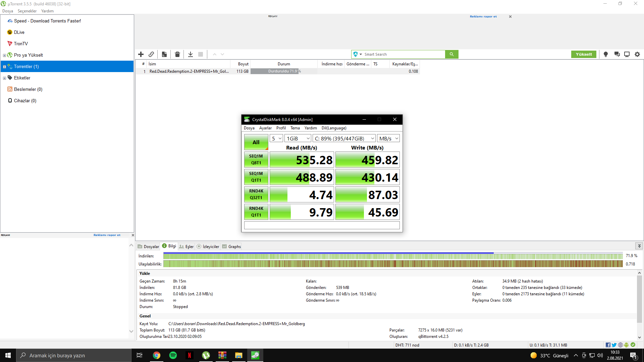Click the Remove Torrent trash icon

click(177, 54)
